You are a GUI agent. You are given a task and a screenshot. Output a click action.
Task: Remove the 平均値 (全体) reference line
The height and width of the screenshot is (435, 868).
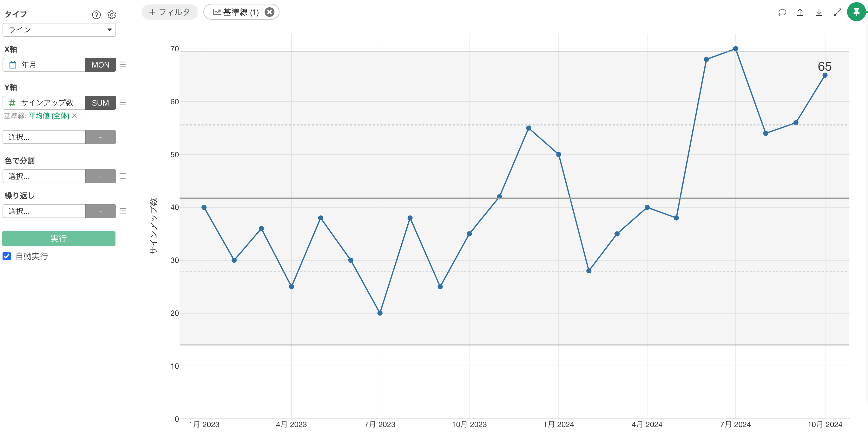click(75, 116)
